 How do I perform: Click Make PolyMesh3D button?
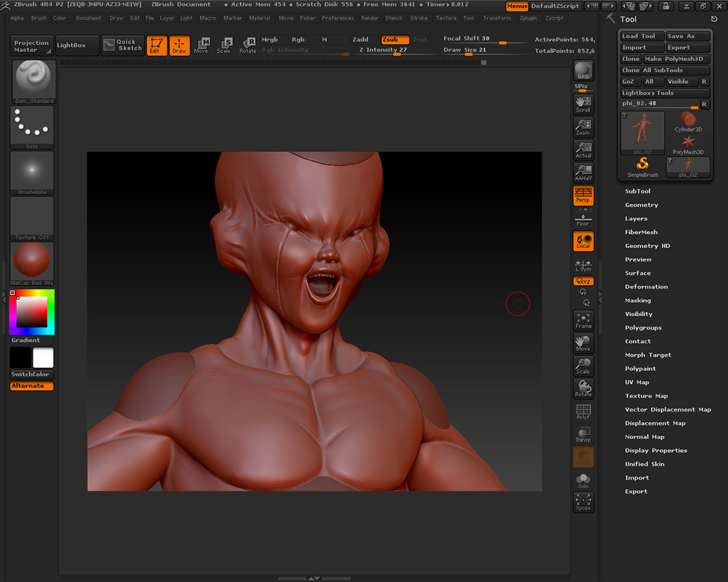point(677,59)
